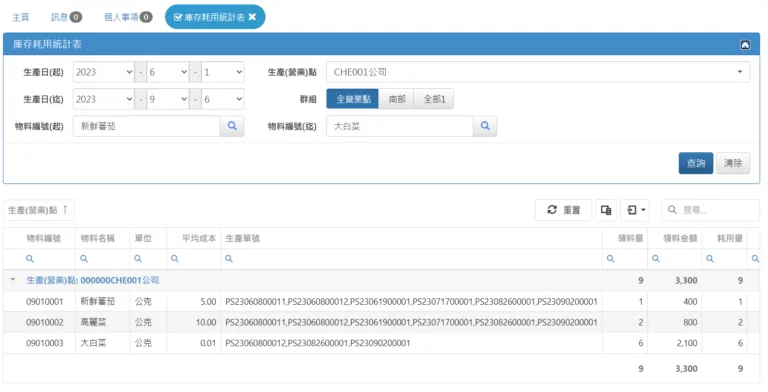This screenshot has width=768, height=392.
Task: Click the 大白菜 name cell in table
Action: pos(93,343)
